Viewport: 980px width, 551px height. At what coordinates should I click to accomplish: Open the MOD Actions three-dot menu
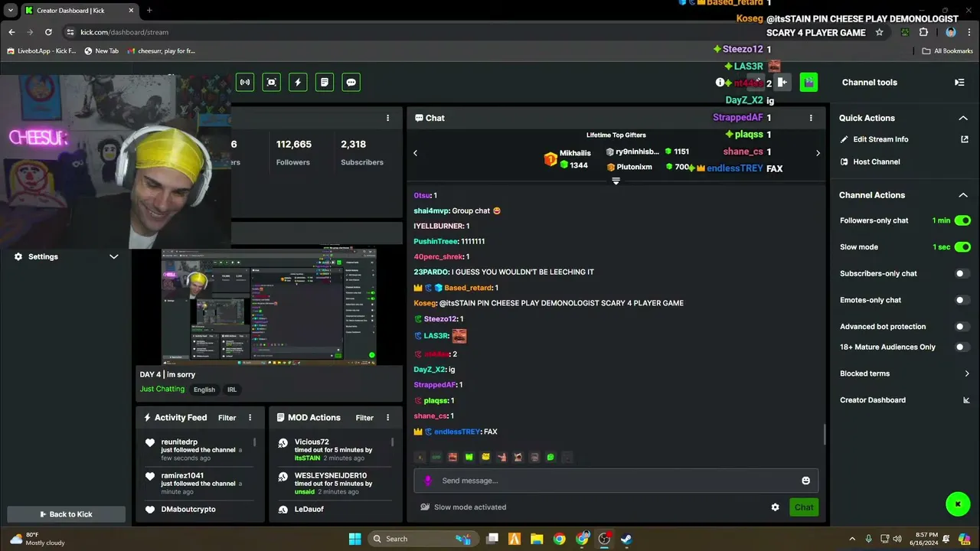tap(387, 418)
